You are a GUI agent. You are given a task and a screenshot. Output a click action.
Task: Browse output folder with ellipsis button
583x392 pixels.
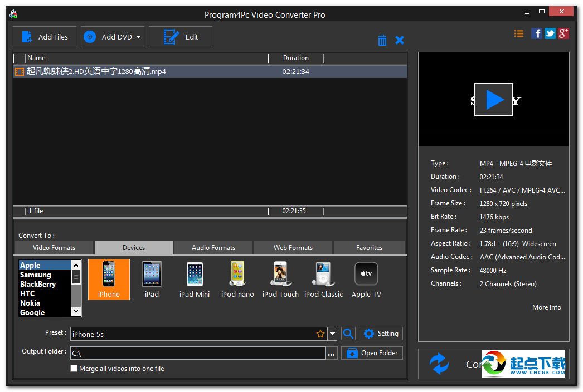(331, 354)
